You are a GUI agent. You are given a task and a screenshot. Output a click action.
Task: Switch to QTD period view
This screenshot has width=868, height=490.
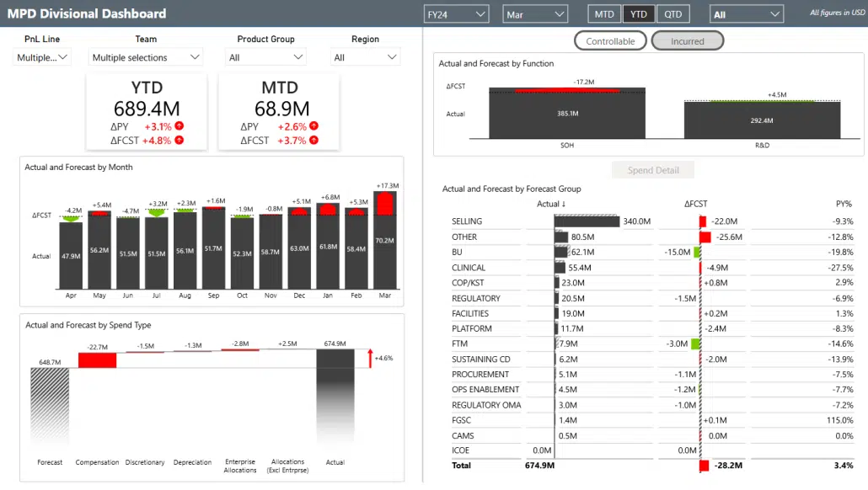pos(673,14)
